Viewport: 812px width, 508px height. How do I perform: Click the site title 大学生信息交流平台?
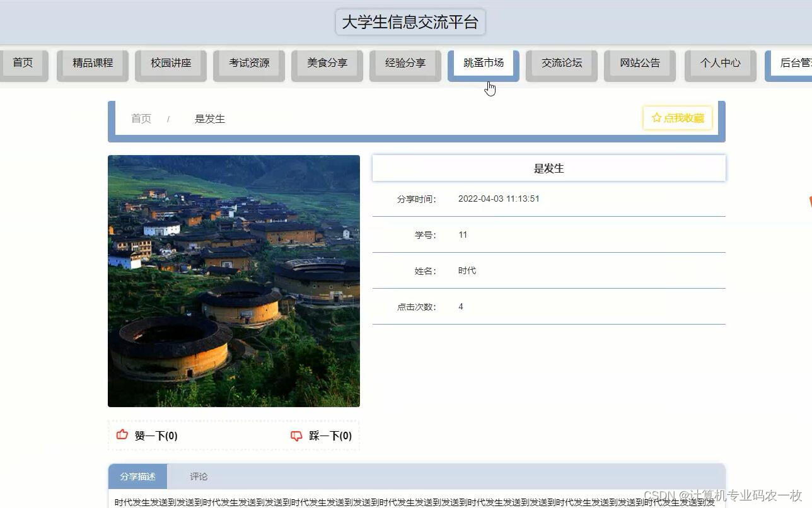[410, 21]
